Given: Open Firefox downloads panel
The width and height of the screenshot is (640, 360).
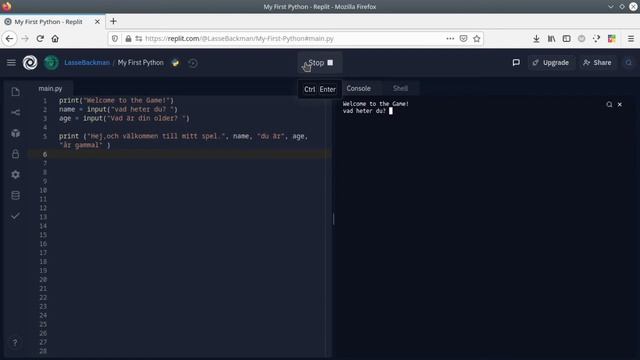Looking at the screenshot, I should tap(536, 38).
